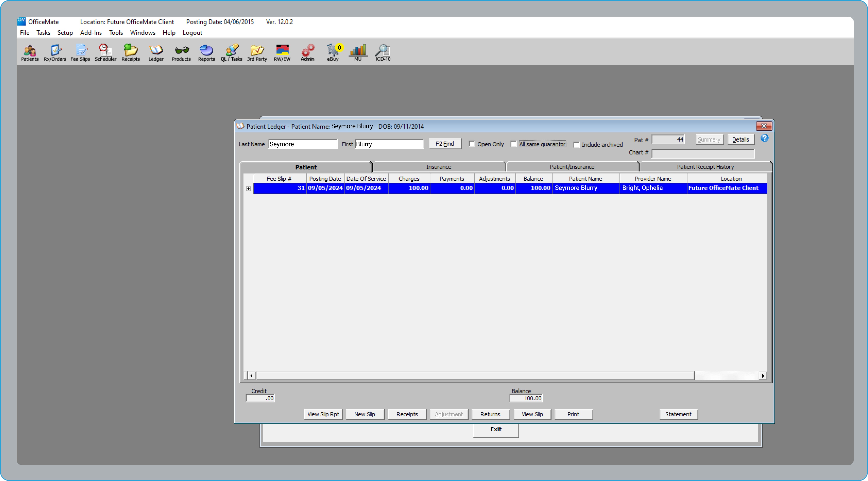Click the Charges cell showing 100.00
Screen dimensions: 868x481
click(x=409, y=188)
